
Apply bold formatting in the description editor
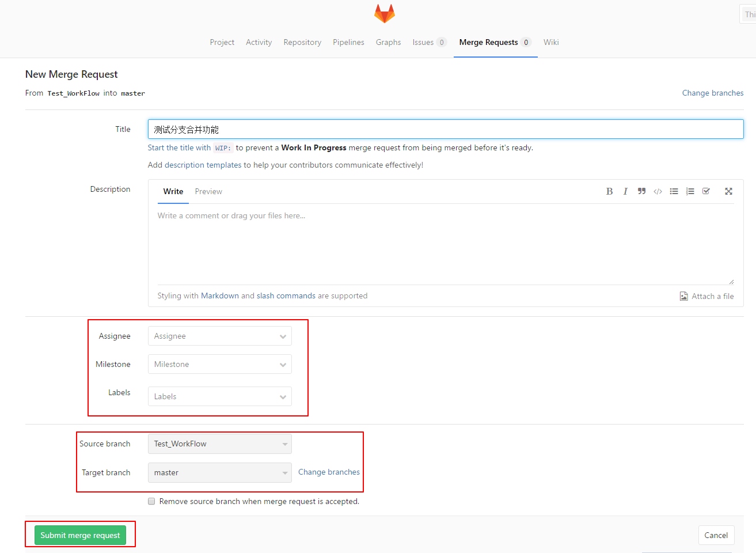tap(609, 191)
